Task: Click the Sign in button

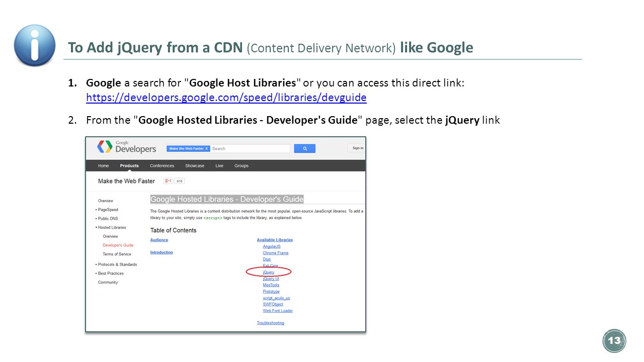Action: [357, 148]
